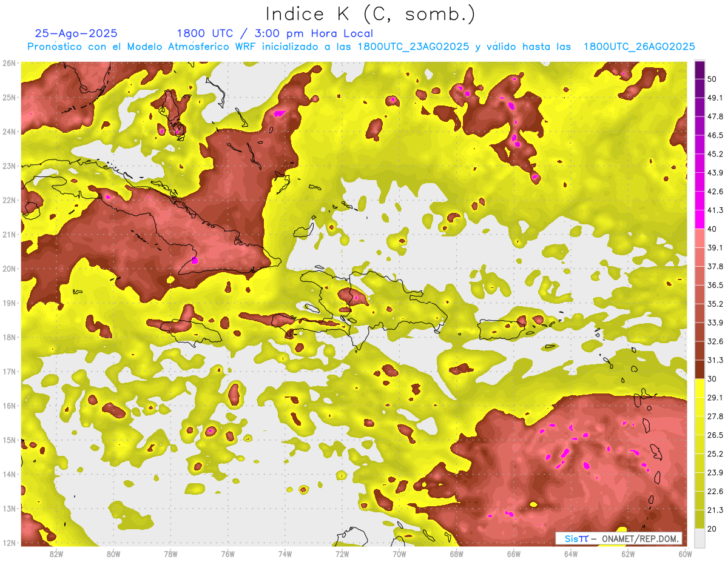Click the color scale value "20"
Image resolution: width=728 pixels, height=562 pixels.
712,528
